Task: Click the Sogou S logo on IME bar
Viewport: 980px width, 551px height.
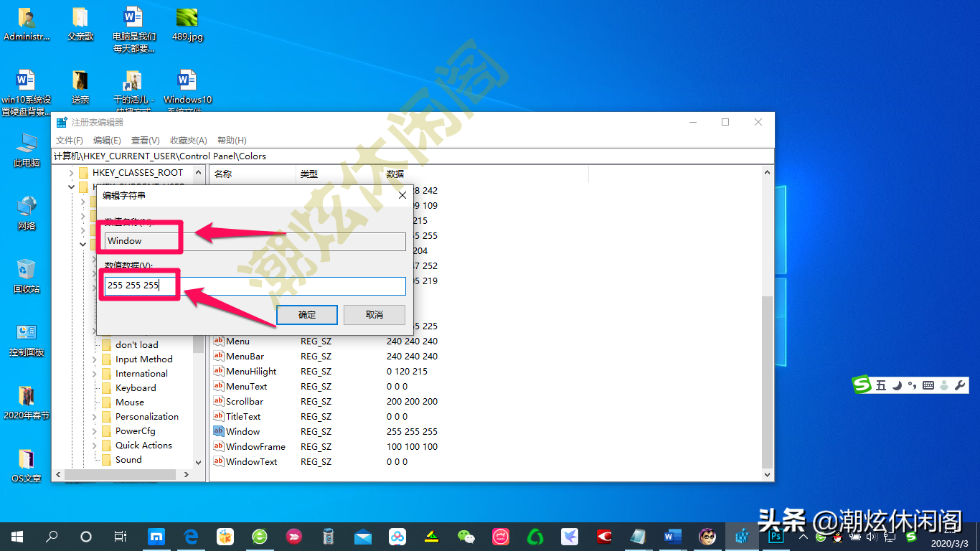Action: 862,385
